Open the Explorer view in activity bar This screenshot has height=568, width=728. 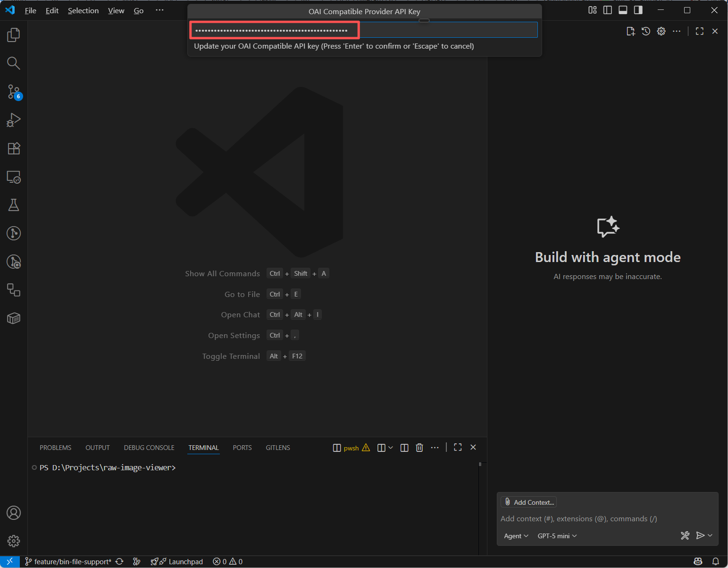click(14, 34)
